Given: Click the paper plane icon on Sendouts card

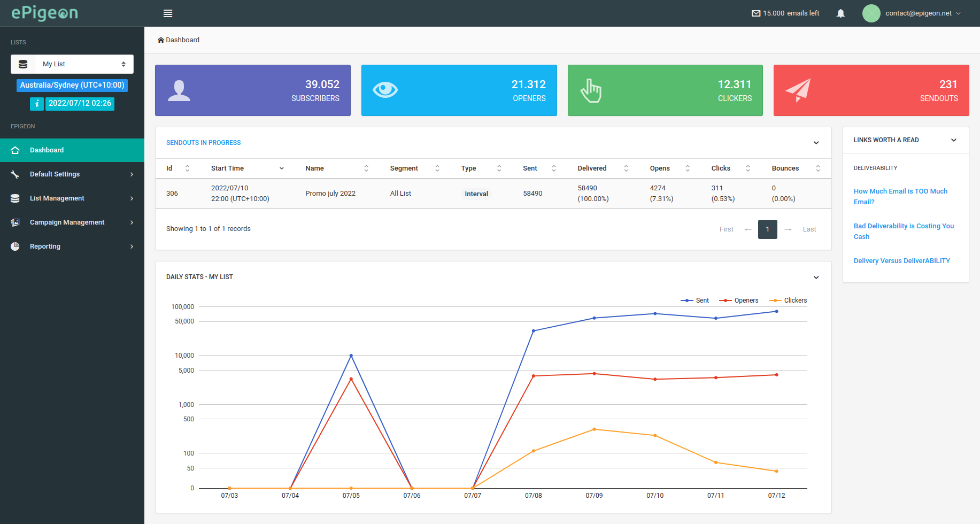Looking at the screenshot, I should (x=798, y=90).
